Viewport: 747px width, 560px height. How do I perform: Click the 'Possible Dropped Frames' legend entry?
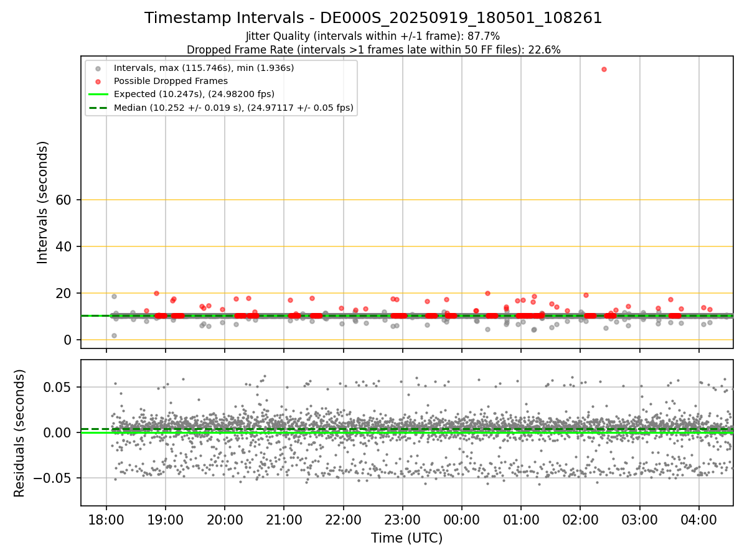171,81
